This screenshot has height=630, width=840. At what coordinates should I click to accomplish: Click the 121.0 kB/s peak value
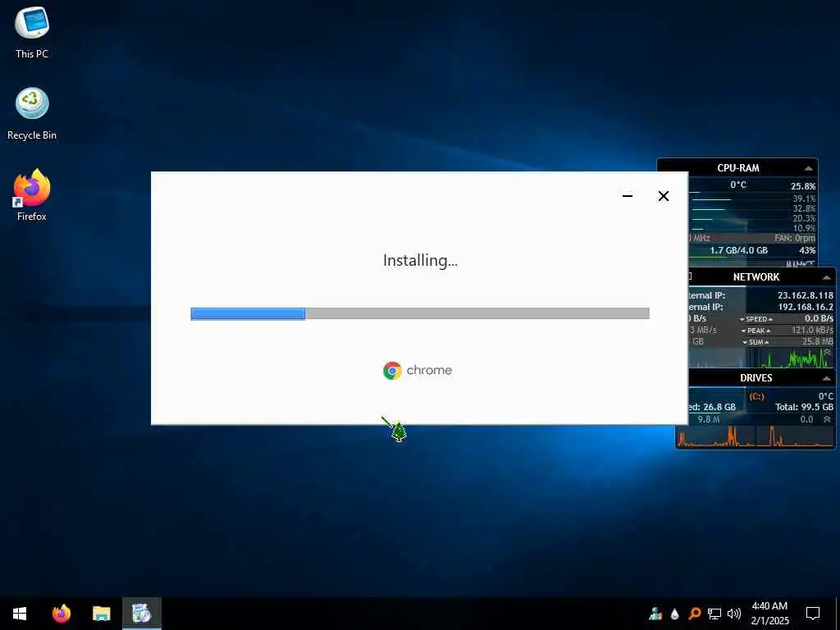pyautogui.click(x=812, y=330)
